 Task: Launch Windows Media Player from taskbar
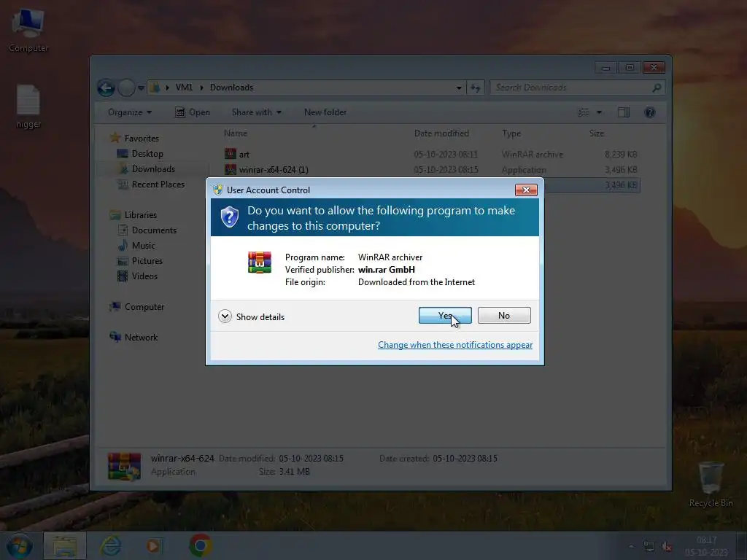[153, 545]
